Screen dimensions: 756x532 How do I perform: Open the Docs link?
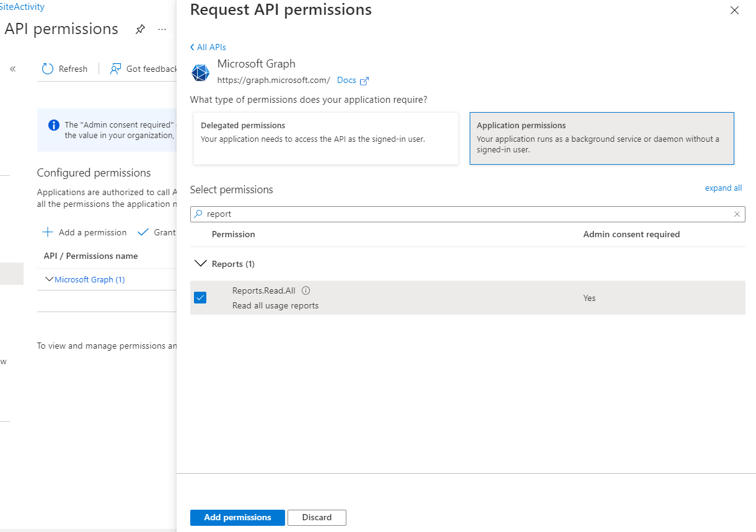[x=346, y=81]
